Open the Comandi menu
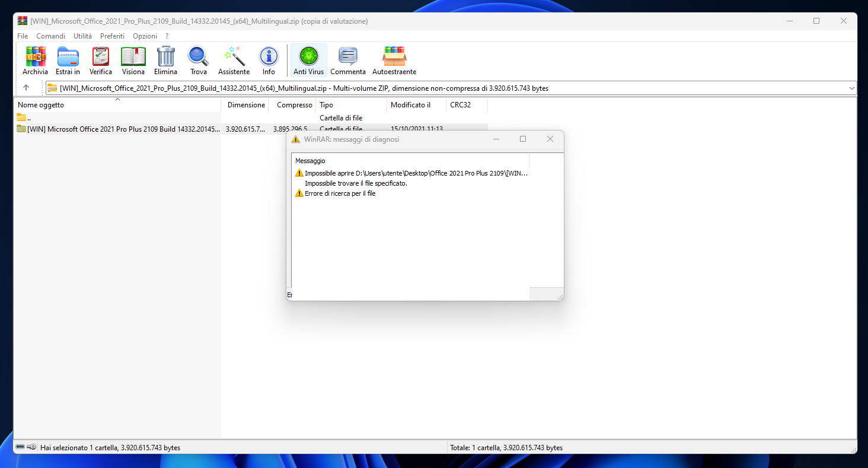 point(51,36)
